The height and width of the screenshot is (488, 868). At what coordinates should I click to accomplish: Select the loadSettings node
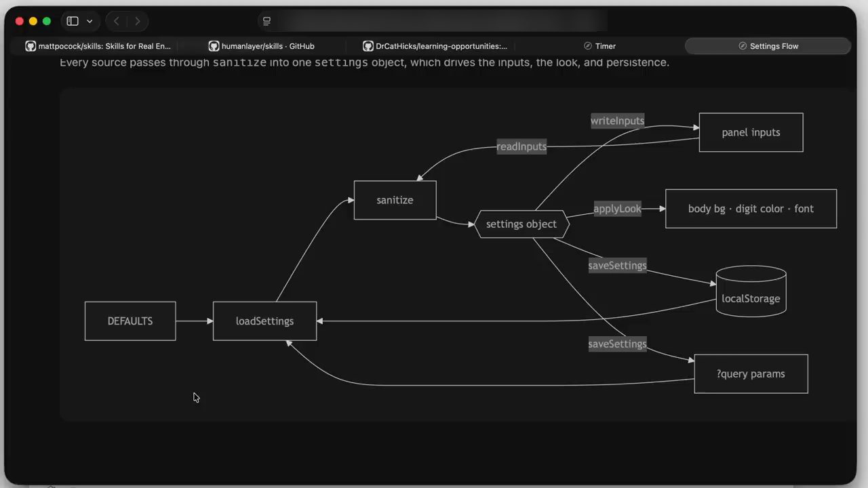click(x=264, y=321)
